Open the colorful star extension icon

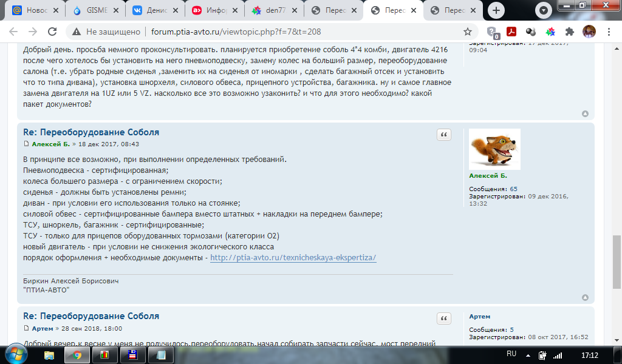click(x=550, y=32)
